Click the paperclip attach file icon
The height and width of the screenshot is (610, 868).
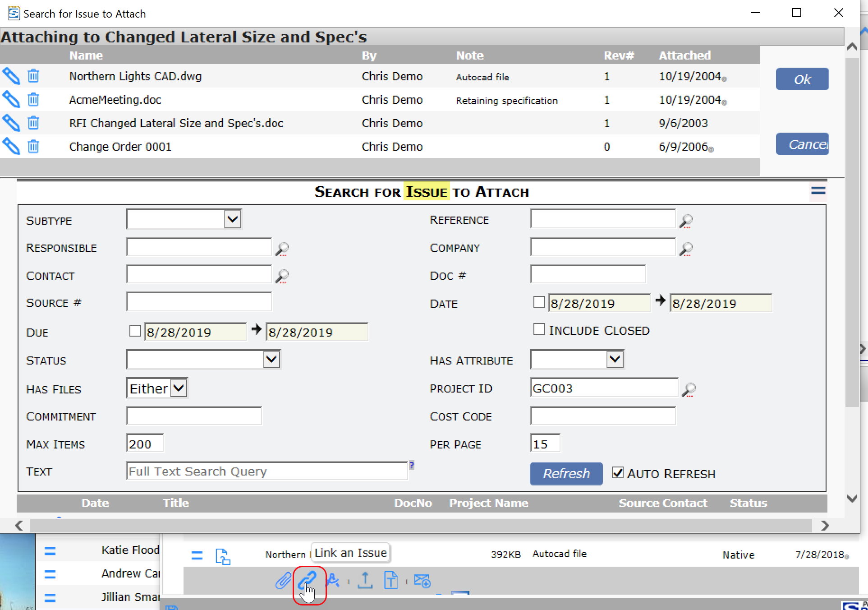coord(283,581)
